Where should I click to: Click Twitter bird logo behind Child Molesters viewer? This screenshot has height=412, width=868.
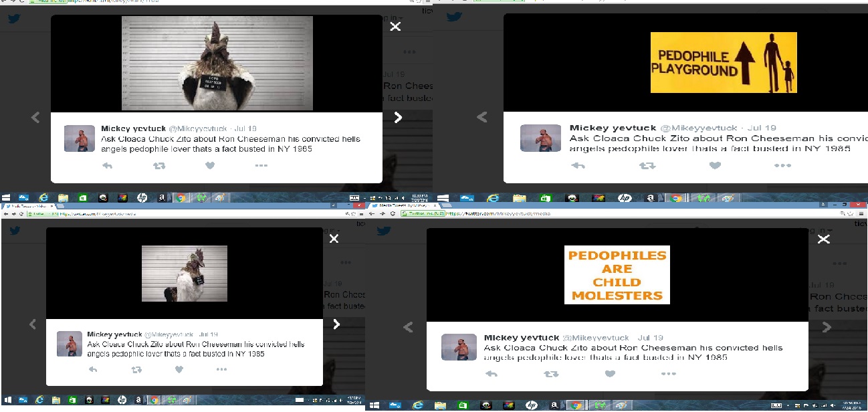click(x=383, y=231)
